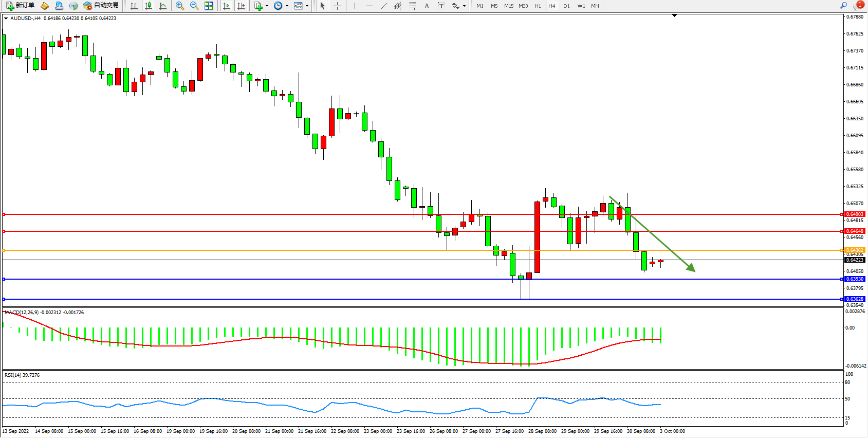Switch to the H1 timeframe
868x438 pixels.
tap(538, 6)
